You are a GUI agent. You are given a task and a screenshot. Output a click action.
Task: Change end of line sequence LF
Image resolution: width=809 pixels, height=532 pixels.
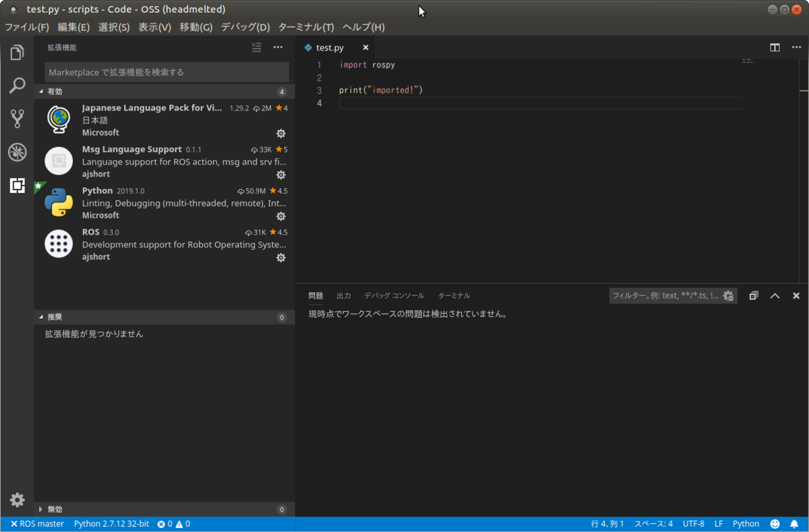tap(719, 524)
